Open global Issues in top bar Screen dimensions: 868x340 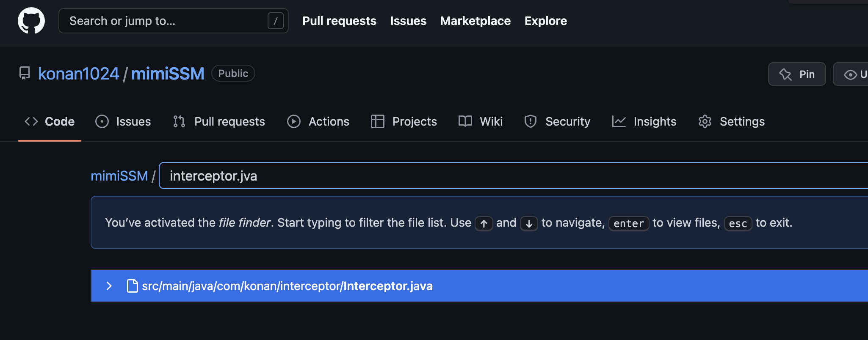pyautogui.click(x=408, y=21)
